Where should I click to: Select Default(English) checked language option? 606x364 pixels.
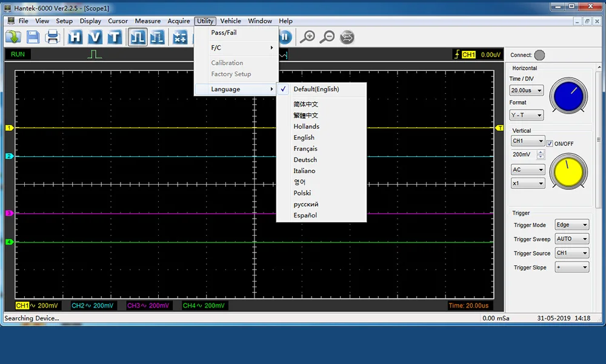click(x=316, y=89)
